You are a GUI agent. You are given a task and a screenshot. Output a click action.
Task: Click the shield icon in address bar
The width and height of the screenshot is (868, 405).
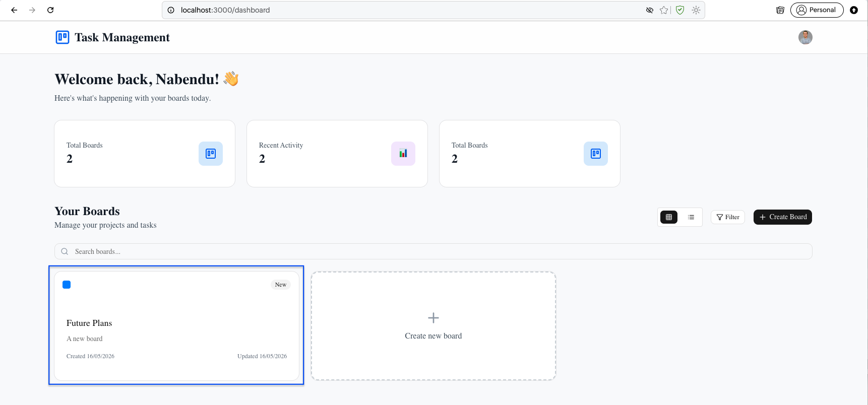point(680,10)
